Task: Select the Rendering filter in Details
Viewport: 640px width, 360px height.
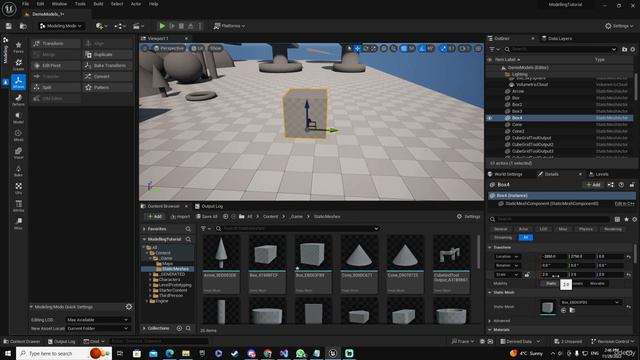Action: (613, 229)
